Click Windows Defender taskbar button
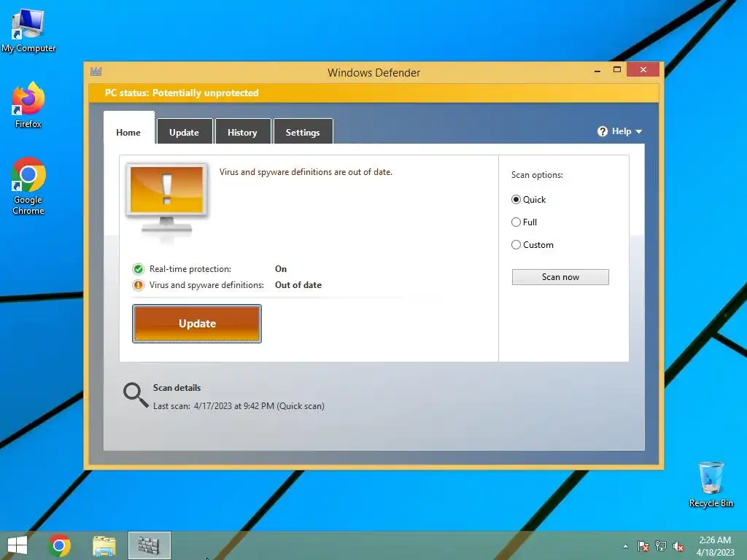 pos(149,545)
